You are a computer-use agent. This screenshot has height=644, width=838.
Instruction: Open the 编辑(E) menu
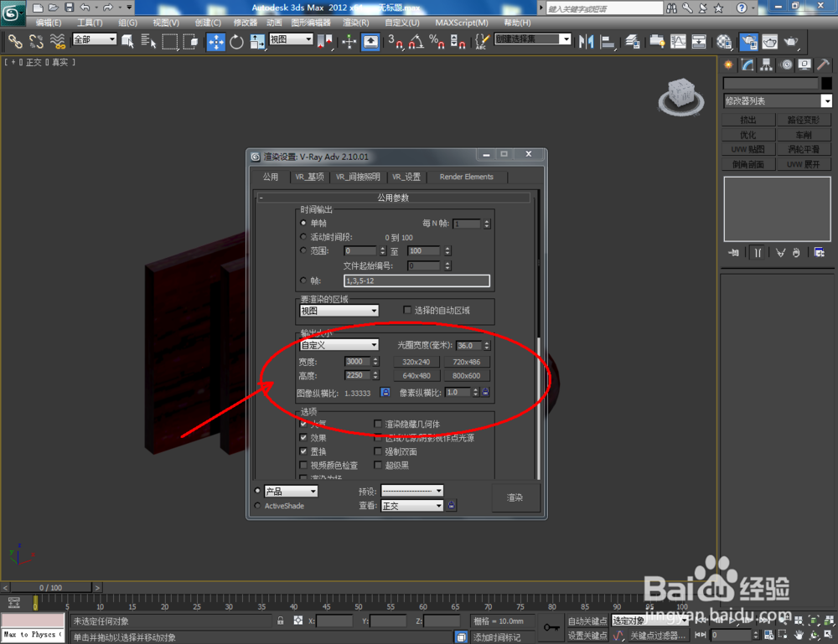click(x=49, y=23)
